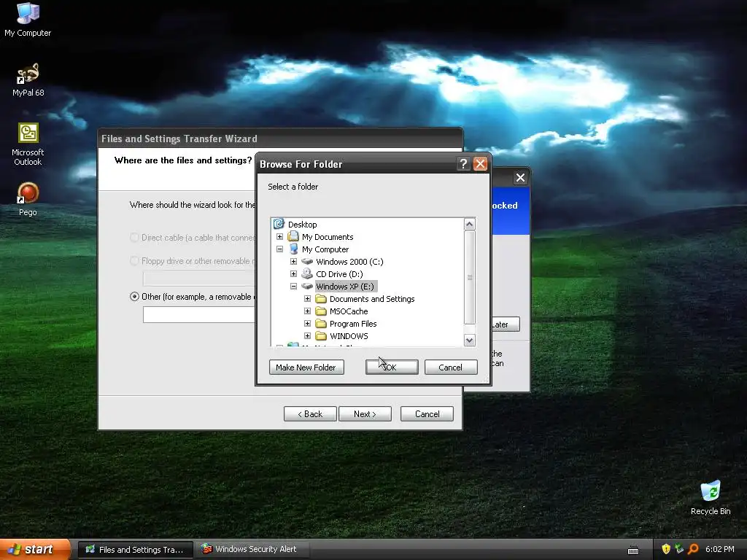
Task: Click the orange magnifier tray icon
Action: click(x=693, y=549)
